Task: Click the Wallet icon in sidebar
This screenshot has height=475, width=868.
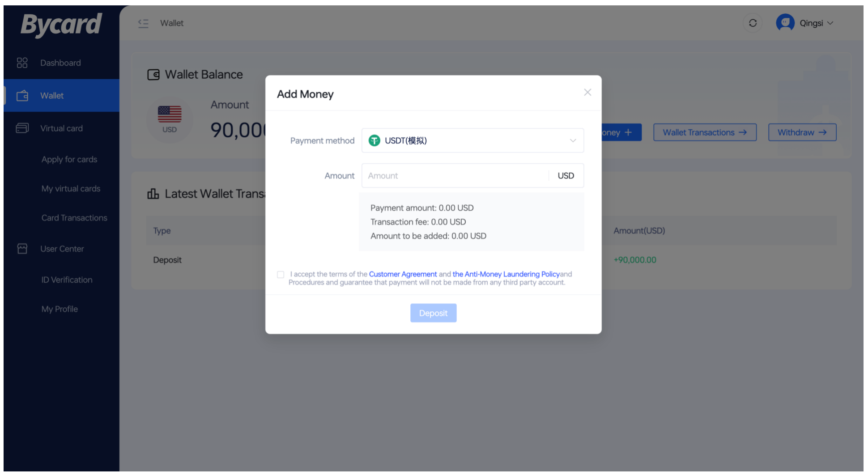Action: coord(22,96)
